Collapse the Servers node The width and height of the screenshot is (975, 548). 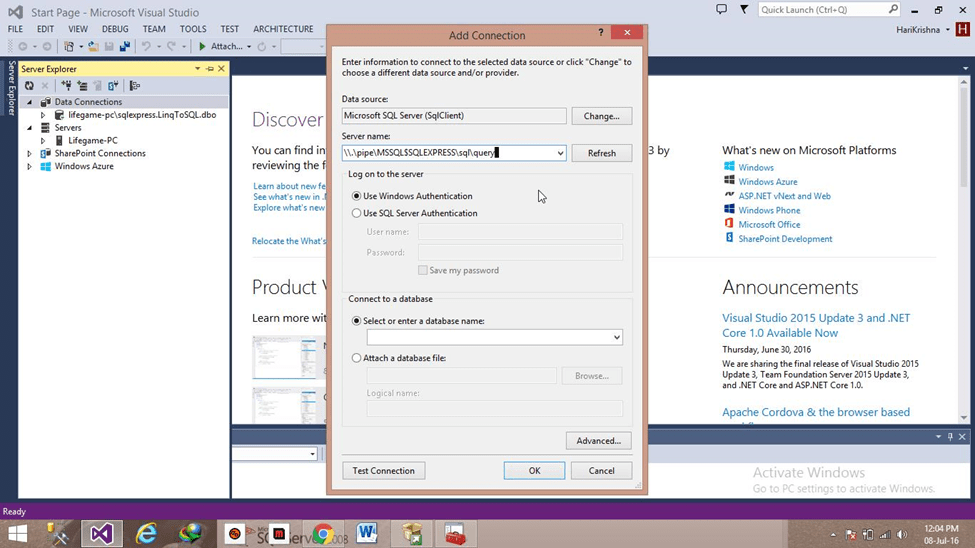29,128
